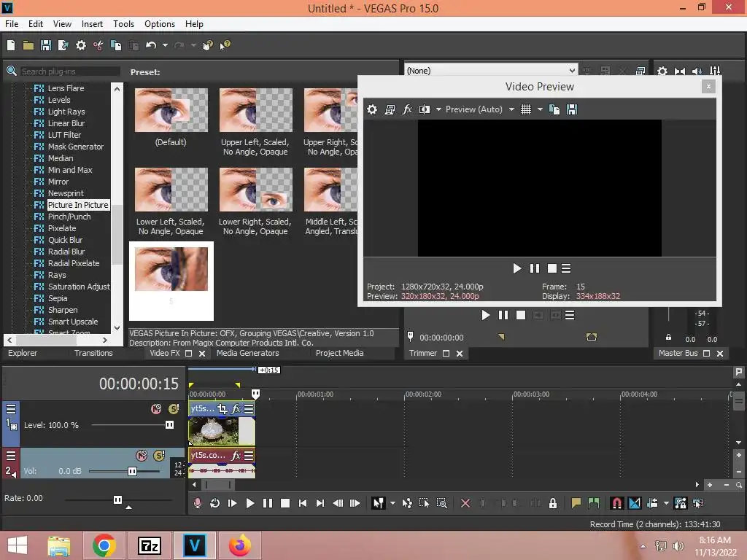Toggle Automatic Crossfades button
This screenshot has height=560, width=747.
[x=635, y=503]
